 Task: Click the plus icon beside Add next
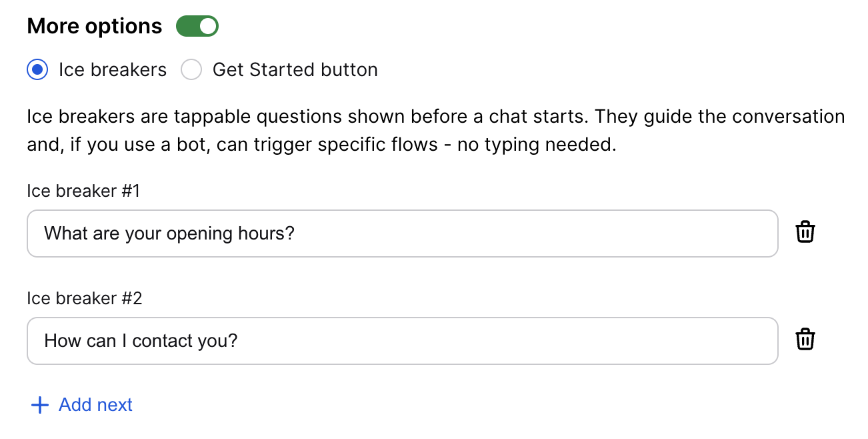pyautogui.click(x=40, y=405)
